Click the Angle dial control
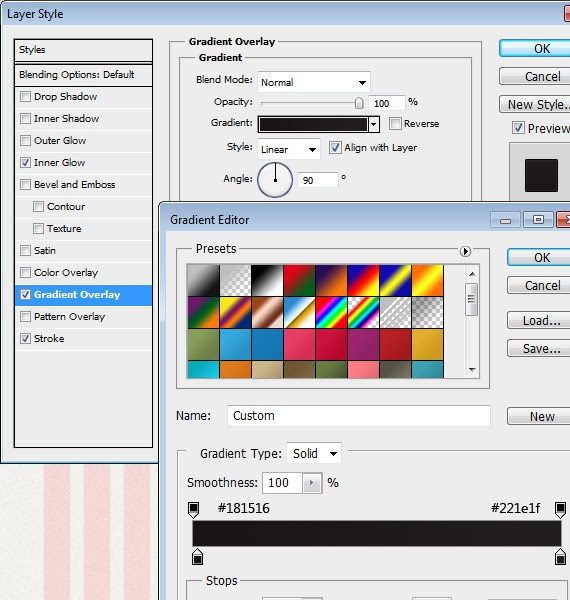 coord(275,180)
